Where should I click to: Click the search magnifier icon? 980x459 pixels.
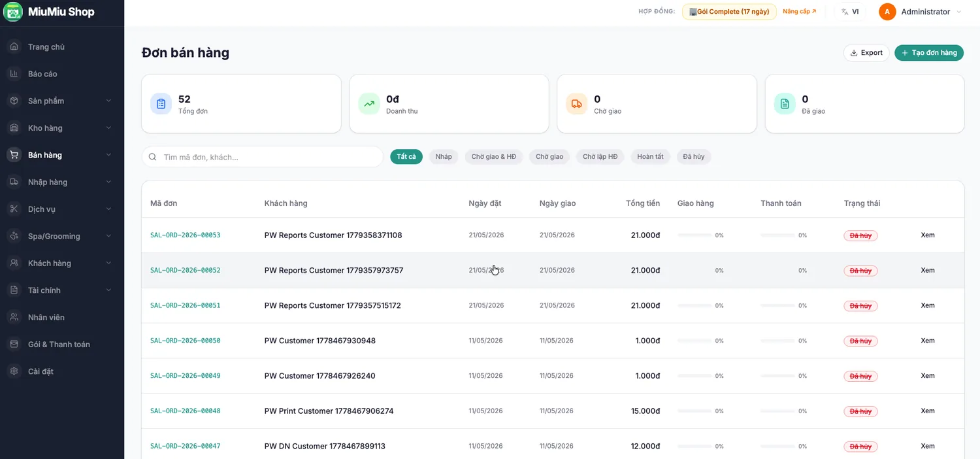(x=153, y=157)
